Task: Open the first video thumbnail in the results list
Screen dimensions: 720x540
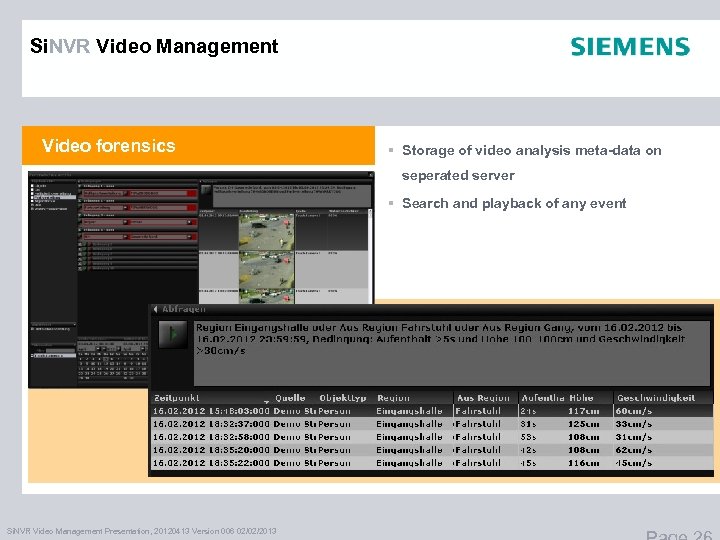Action: 266,231
